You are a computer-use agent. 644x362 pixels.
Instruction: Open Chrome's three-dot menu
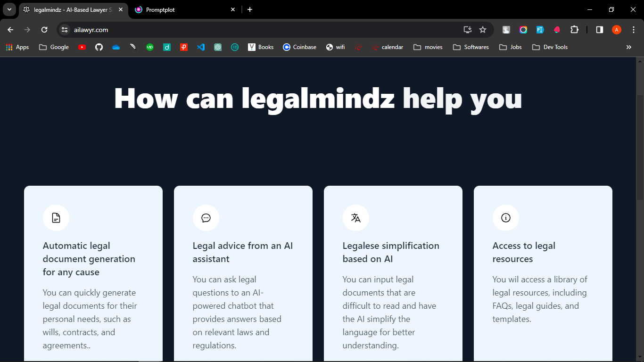coord(633,30)
